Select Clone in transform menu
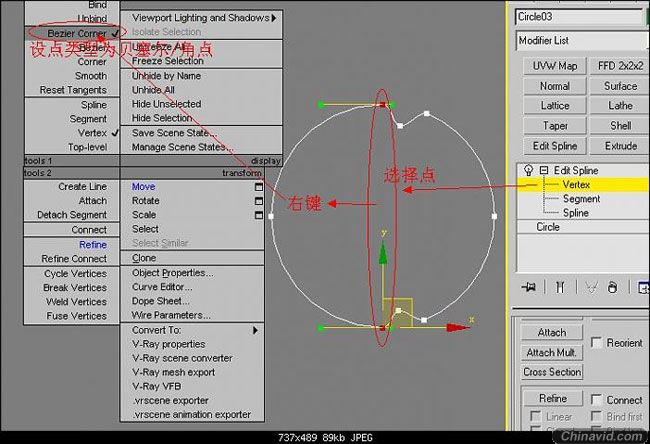Image resolution: width=650 pixels, height=444 pixels. click(x=144, y=258)
